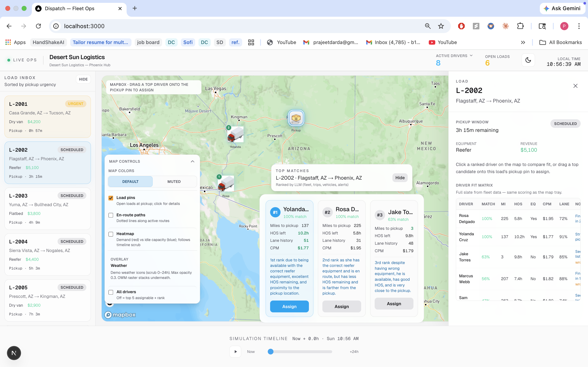The width and height of the screenshot is (588, 367).
Task: Toggle dark mode with the moon icon
Action: (528, 60)
